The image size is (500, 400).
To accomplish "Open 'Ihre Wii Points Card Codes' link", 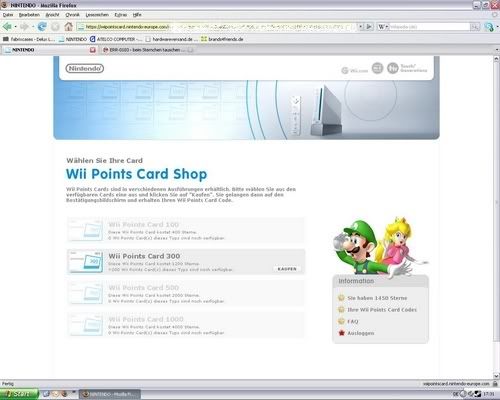I will coord(382,310).
